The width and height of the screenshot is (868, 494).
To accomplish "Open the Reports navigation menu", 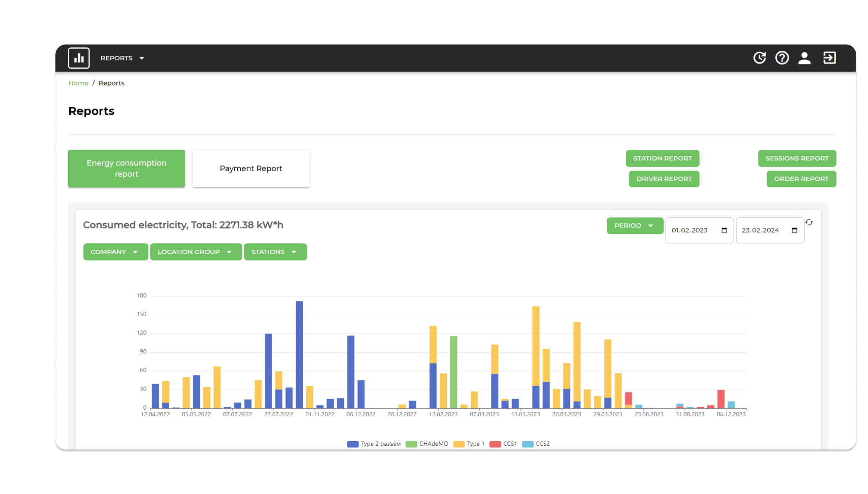I will (x=122, y=58).
